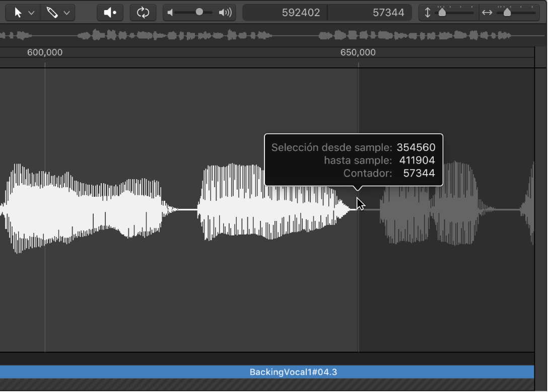Click the position field showing 592402

pyautogui.click(x=301, y=13)
